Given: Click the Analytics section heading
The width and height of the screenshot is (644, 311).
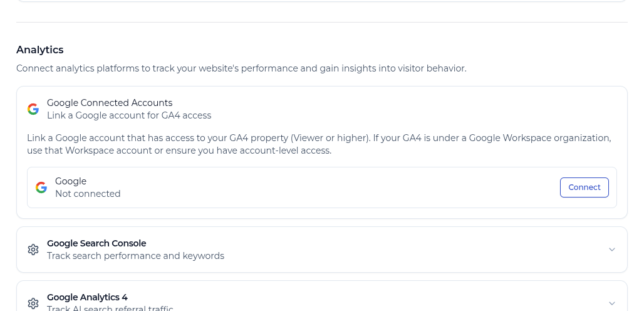Looking at the screenshot, I should (x=40, y=50).
